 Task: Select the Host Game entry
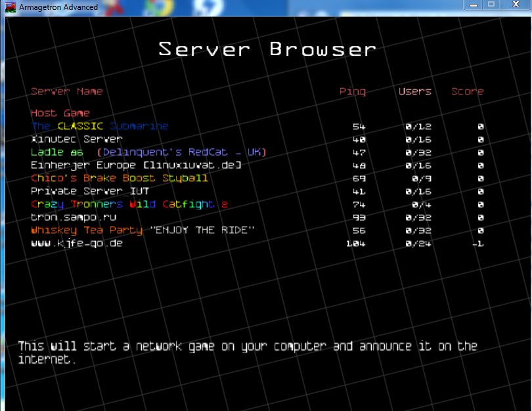point(60,113)
